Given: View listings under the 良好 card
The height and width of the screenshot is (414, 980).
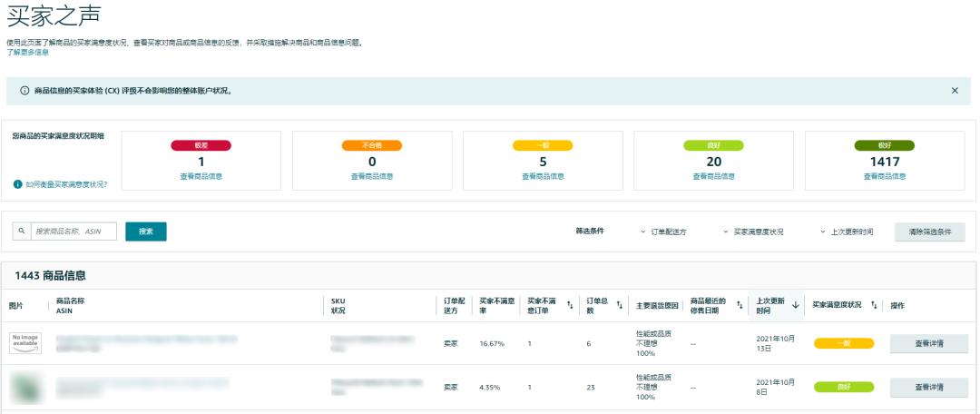Looking at the screenshot, I should click(x=714, y=176).
